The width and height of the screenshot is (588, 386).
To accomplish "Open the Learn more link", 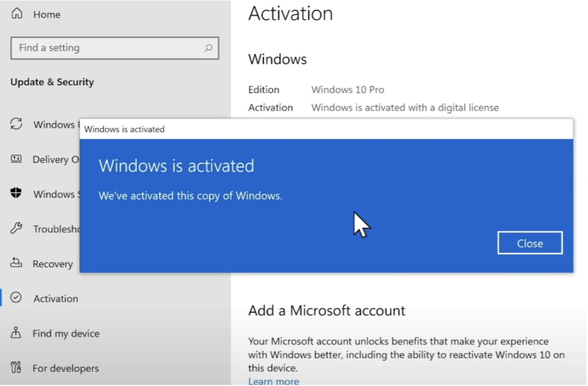I will (273, 381).
